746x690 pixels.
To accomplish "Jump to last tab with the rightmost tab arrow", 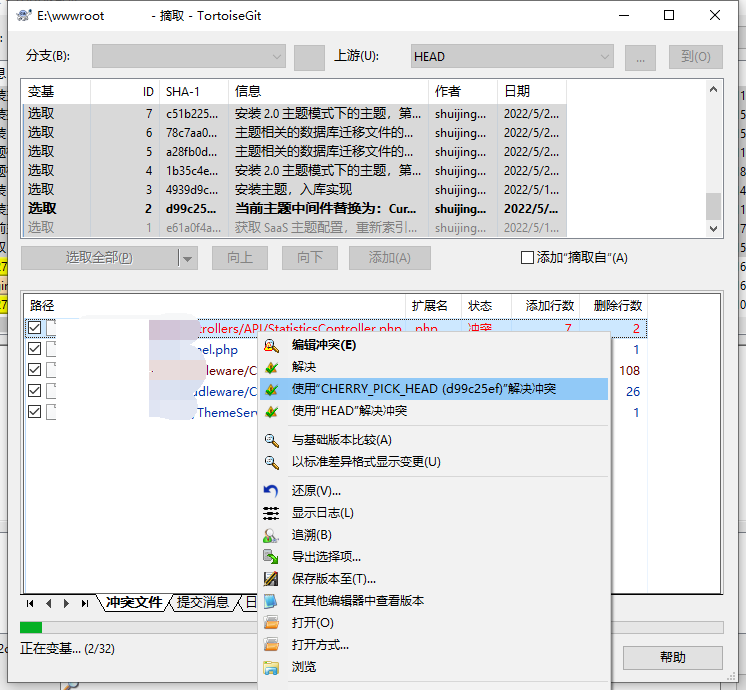I will point(85,603).
